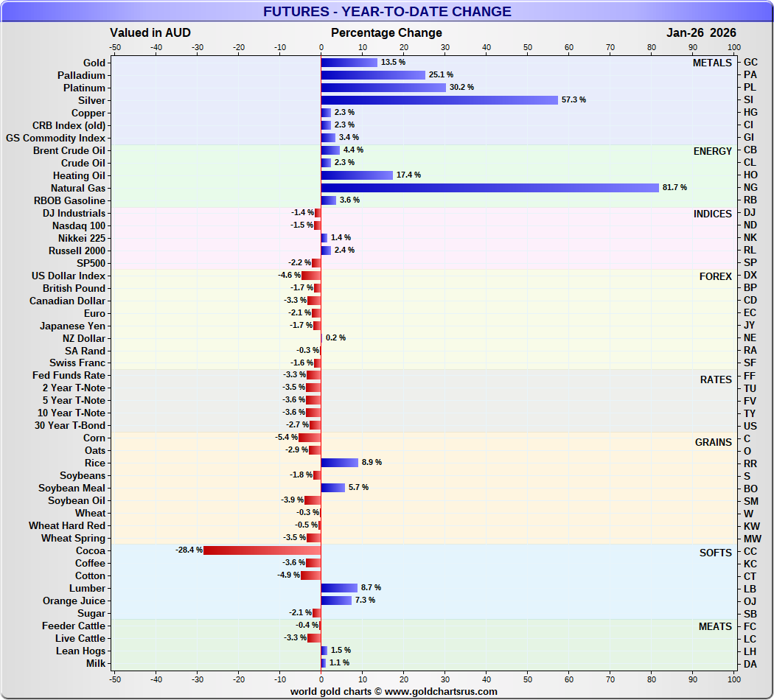Click the Gold row label
The width and height of the screenshot is (774, 700).
94,63
